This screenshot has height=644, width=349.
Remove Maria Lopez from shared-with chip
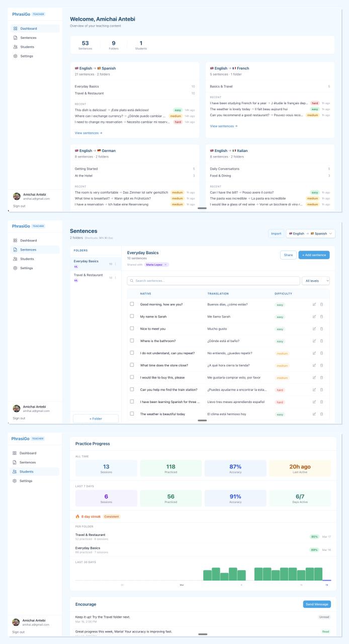[165, 265]
